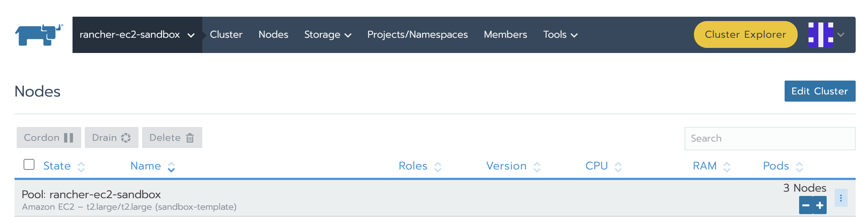Toggle the select-all nodes checkbox
The height and width of the screenshot is (217, 868).
[x=29, y=164]
